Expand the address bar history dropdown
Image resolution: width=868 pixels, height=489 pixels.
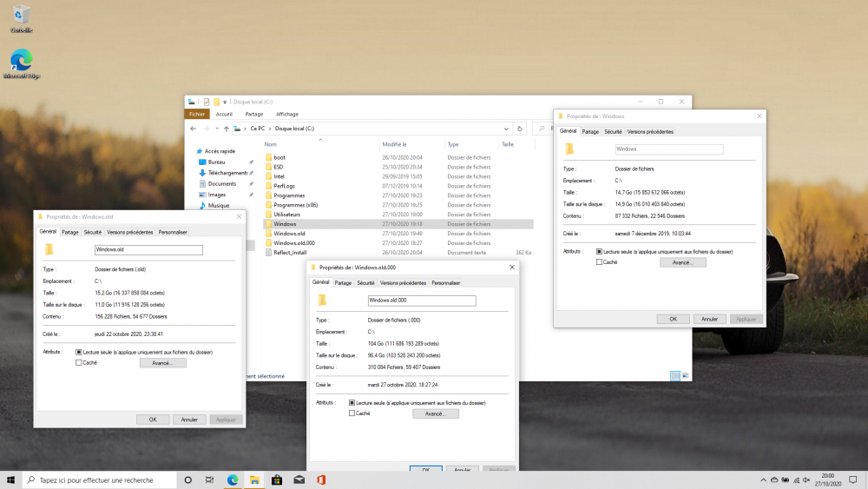click(507, 129)
